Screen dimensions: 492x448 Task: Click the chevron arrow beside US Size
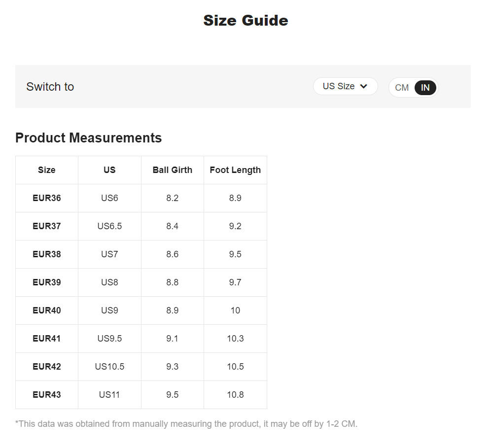364,86
